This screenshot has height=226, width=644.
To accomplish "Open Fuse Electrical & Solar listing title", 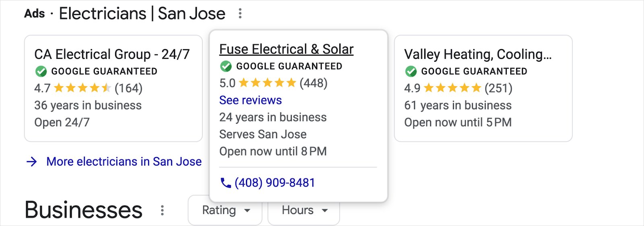I will (x=286, y=49).
